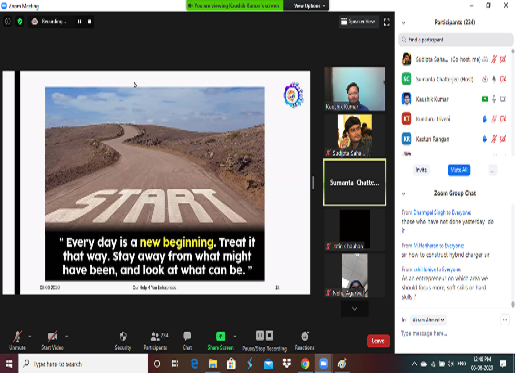
Task: Click the chat panel vertical scrollbar
Action: [512, 257]
